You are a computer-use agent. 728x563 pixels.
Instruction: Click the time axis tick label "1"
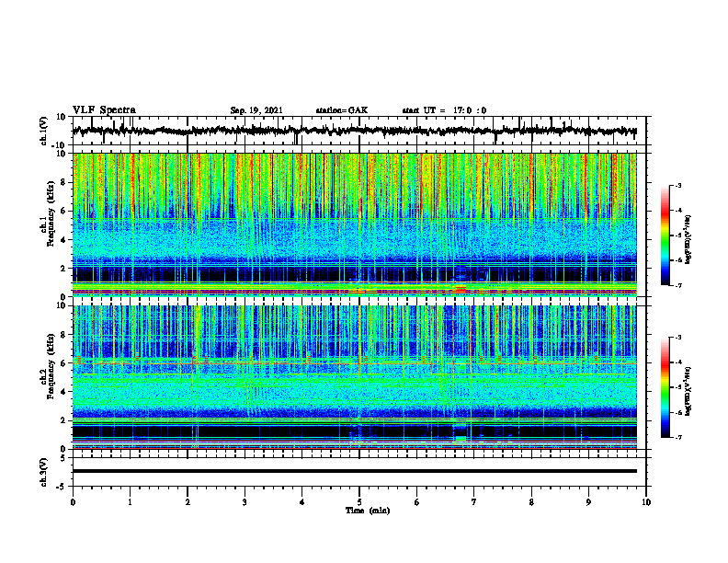[130, 502]
